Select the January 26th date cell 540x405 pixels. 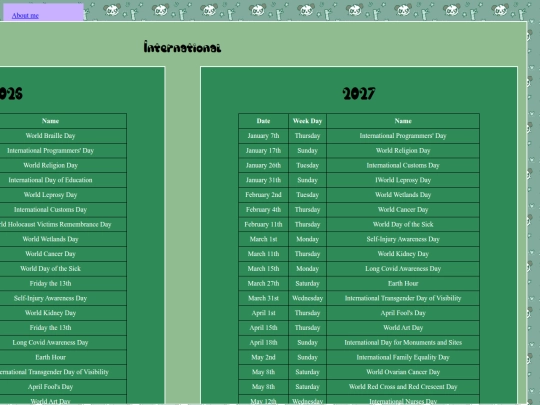click(263, 165)
